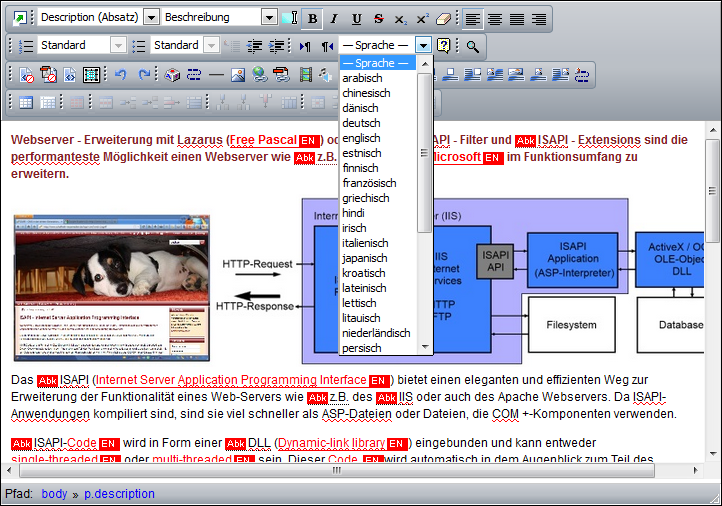Increase the paragraph indent
This screenshot has width=722, height=506.
click(276, 46)
